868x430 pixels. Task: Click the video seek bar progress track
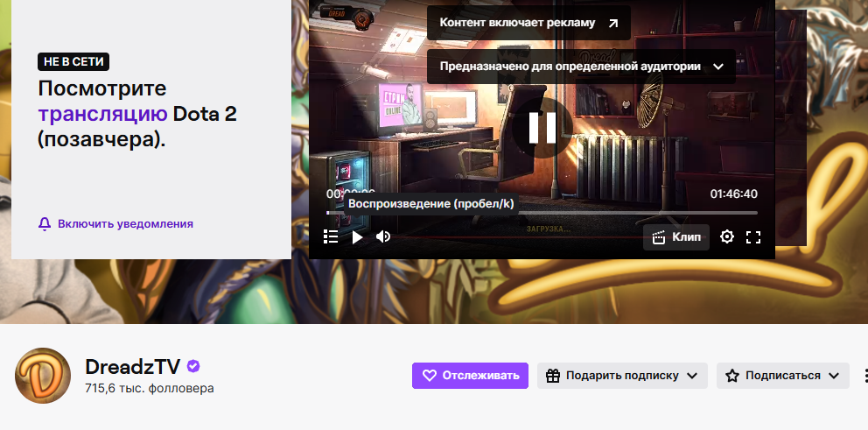(x=542, y=213)
